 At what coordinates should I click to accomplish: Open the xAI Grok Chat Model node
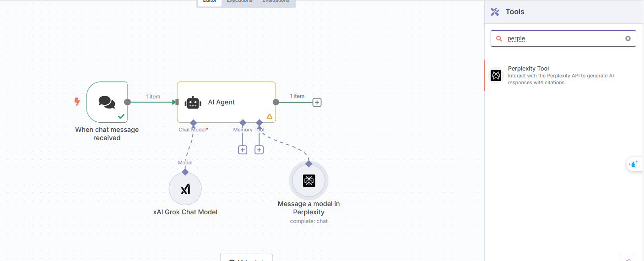coord(185,189)
